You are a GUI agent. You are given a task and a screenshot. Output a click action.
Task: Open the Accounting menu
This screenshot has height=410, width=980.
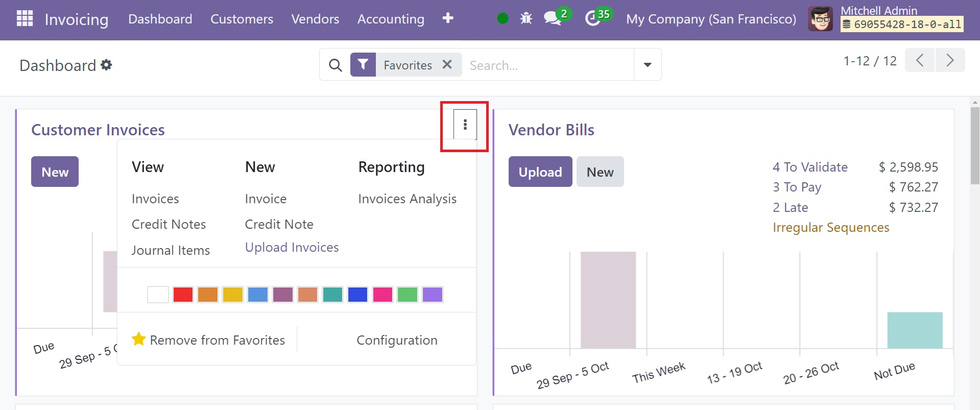tap(391, 19)
